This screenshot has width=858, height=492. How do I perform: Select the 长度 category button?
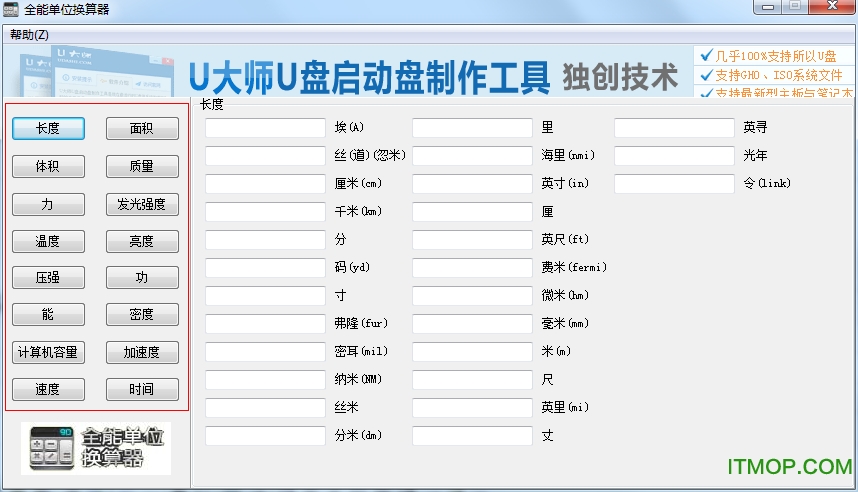click(x=48, y=129)
